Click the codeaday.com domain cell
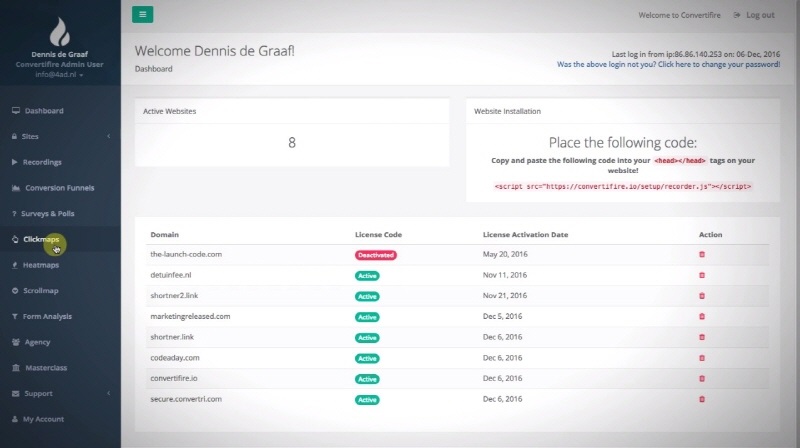The width and height of the screenshot is (800, 448). coord(175,358)
